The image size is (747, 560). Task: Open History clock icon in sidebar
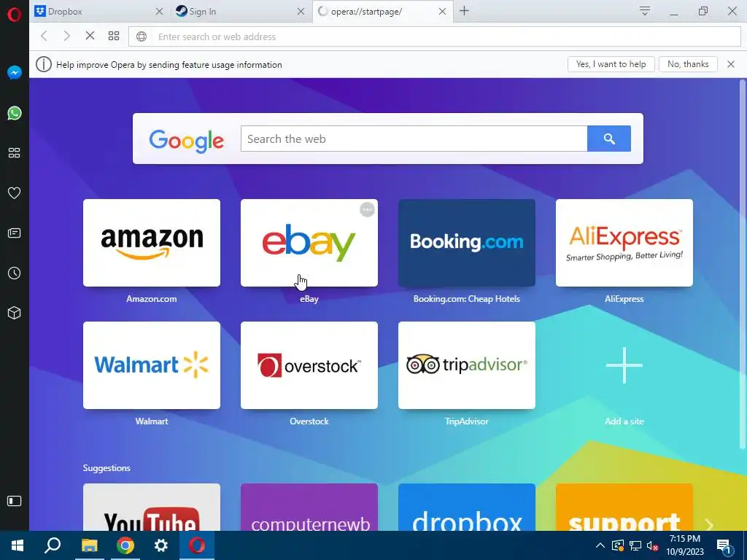(x=15, y=273)
